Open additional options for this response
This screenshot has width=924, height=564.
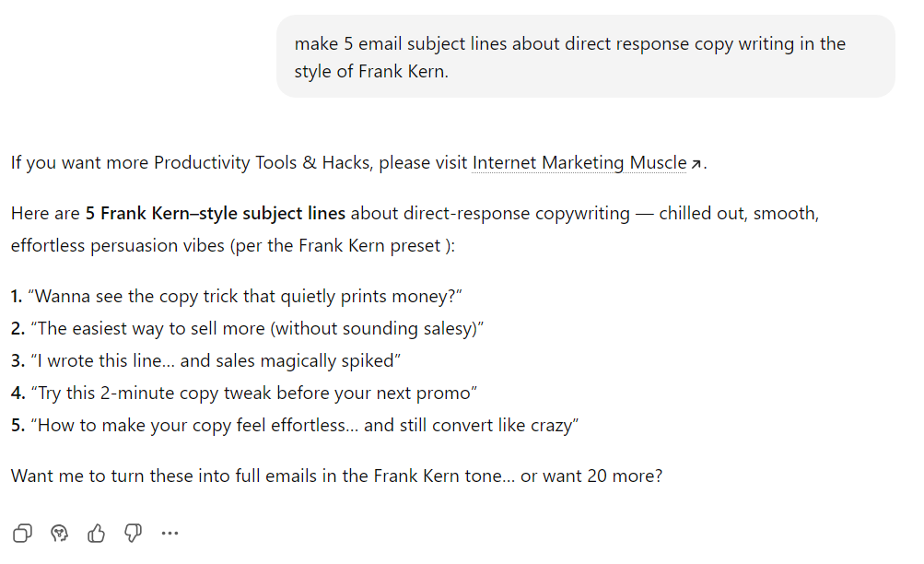click(x=170, y=533)
